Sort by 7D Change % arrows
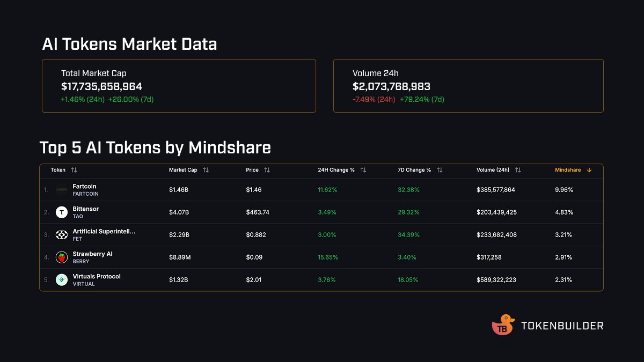644x362 pixels. [440, 170]
